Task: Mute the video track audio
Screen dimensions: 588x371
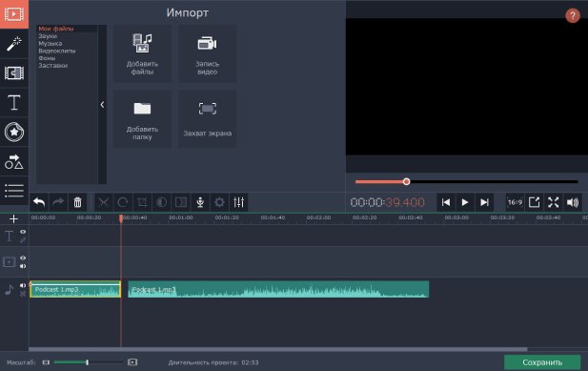Action: (x=23, y=266)
